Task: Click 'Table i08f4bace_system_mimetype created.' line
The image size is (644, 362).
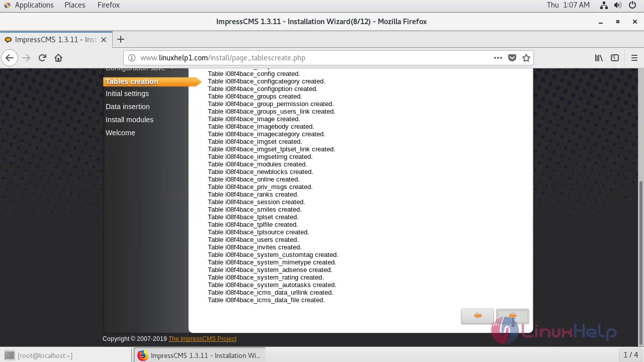Action: click(x=272, y=262)
